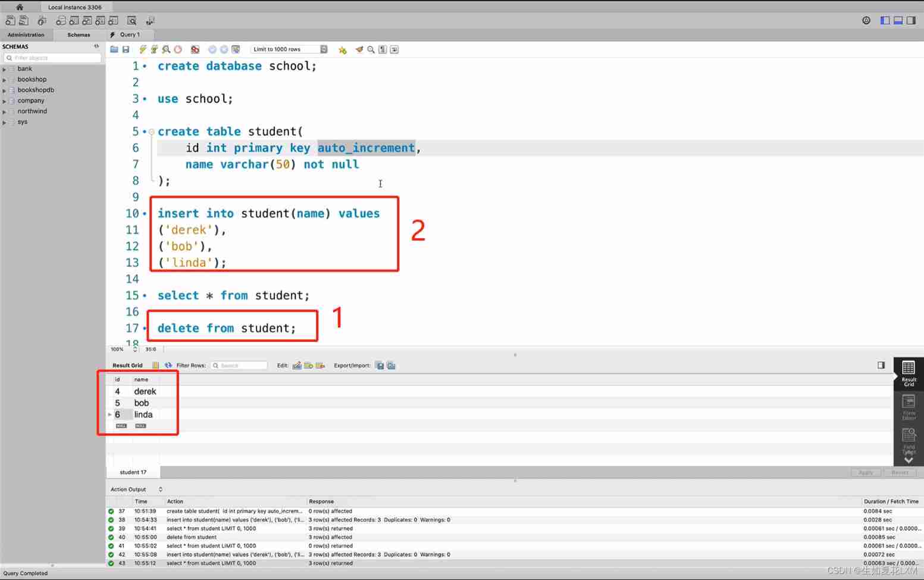Open the Form Editor view
Screen dimensions: 924x580
pyautogui.click(x=909, y=407)
